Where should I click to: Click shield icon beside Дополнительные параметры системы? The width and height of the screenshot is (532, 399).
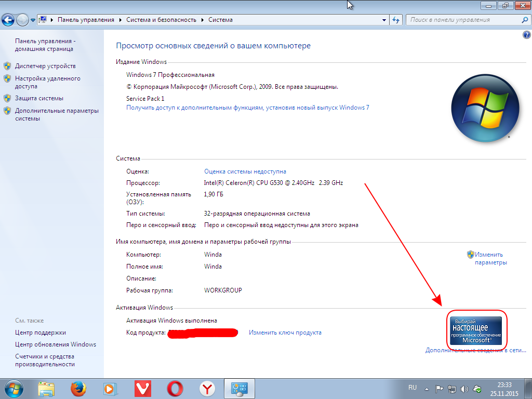(7, 111)
